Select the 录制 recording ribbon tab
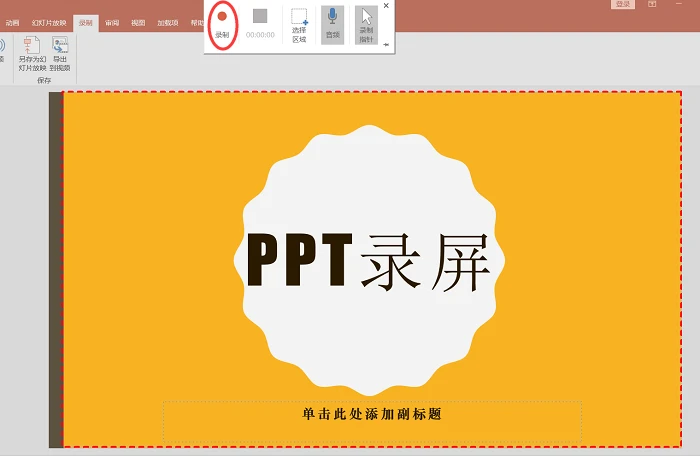Image resolution: width=700 pixels, height=456 pixels. pyautogui.click(x=85, y=23)
